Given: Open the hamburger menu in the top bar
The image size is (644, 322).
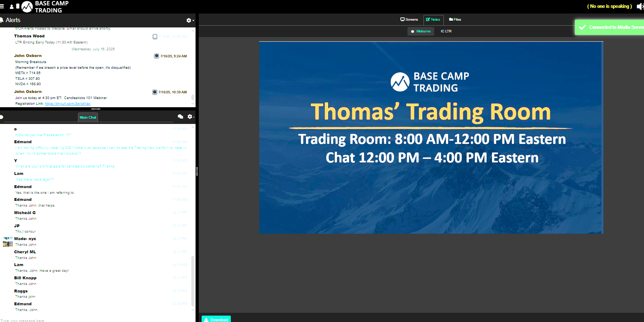Looking at the screenshot, I should click(2, 6).
